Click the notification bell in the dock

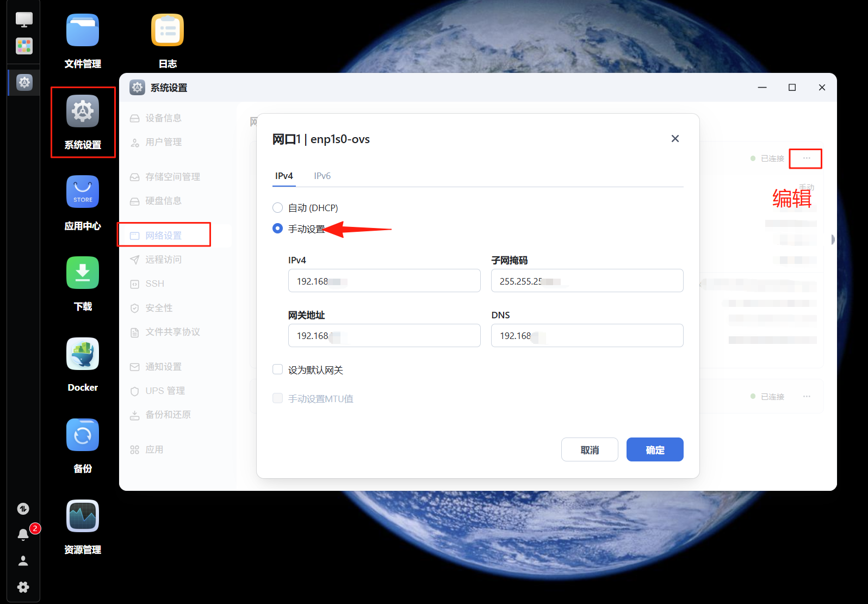23,534
